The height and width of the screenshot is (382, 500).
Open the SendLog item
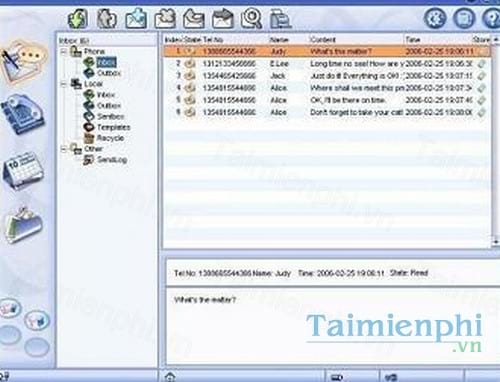pyautogui.click(x=112, y=160)
